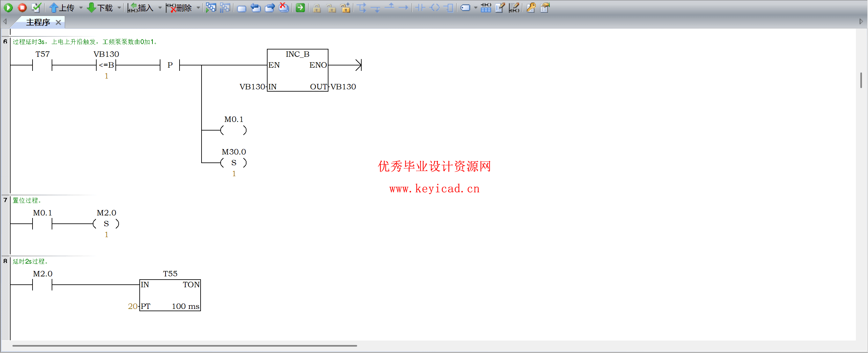This screenshot has height=353, width=868.
Task: Insert a horizontal line arrow icon
Action: (x=404, y=7)
